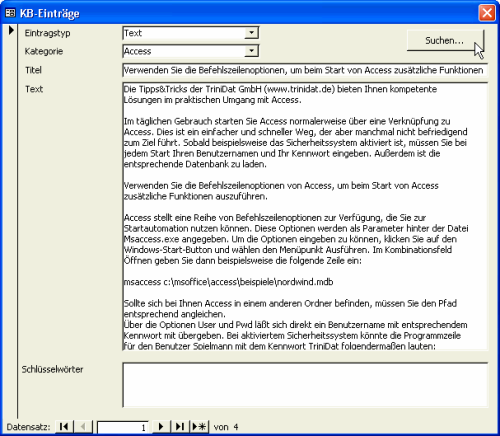
Task: Click the Datensatz: label in the navigation bar
Action: pyautogui.click(x=28, y=427)
